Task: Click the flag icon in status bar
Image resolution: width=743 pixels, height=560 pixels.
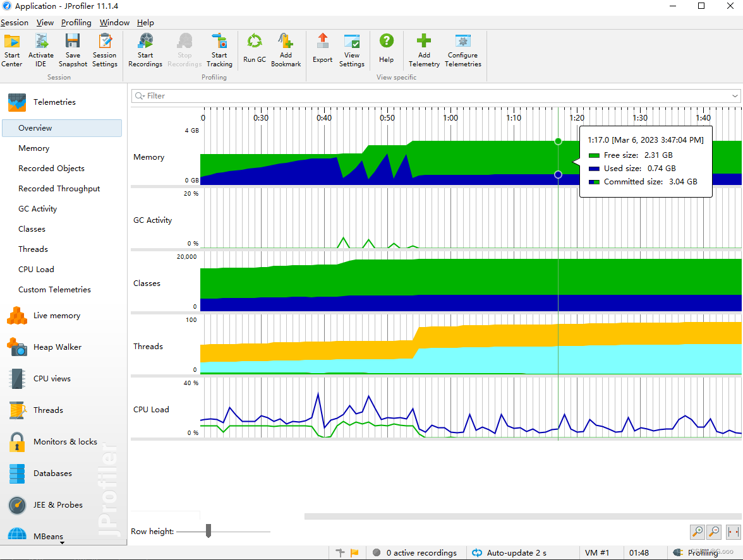Action: pos(354,552)
